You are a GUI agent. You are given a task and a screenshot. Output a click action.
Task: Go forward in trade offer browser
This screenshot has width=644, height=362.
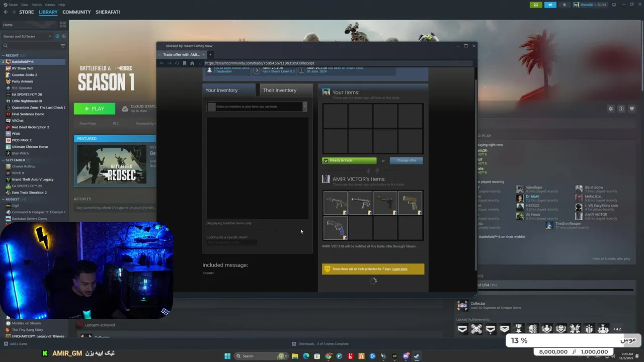170,63
